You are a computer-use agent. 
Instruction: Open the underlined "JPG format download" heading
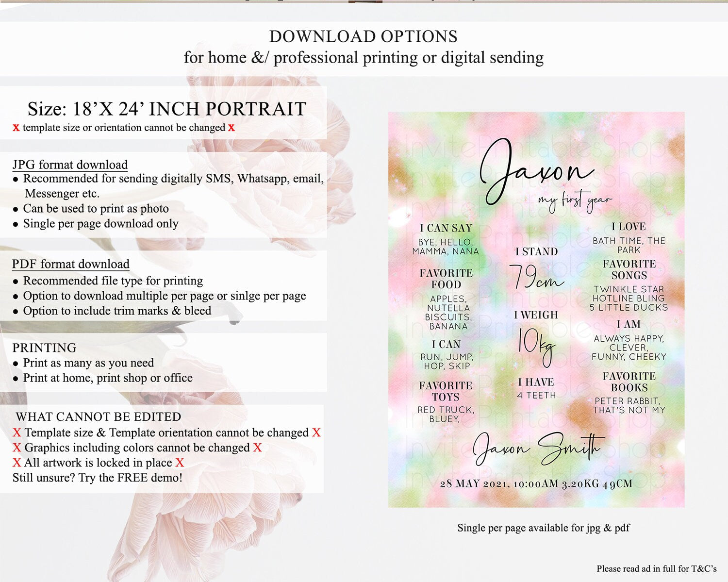point(70,165)
